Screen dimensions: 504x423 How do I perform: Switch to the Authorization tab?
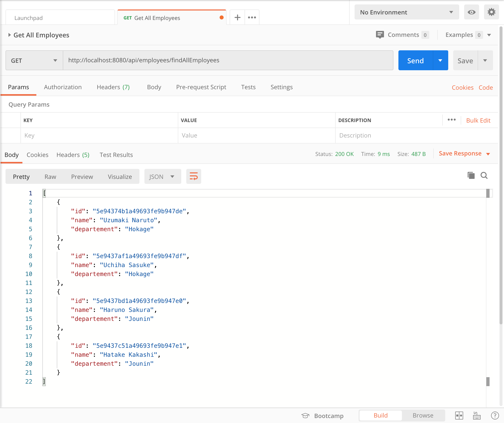click(63, 87)
